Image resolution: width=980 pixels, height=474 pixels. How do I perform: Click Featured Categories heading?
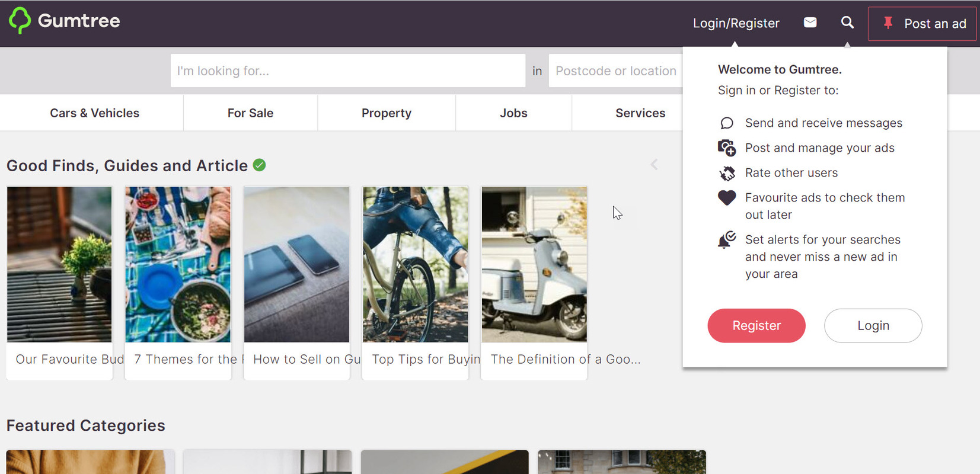click(x=86, y=425)
